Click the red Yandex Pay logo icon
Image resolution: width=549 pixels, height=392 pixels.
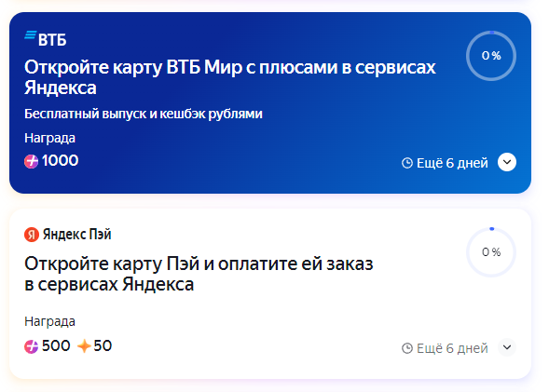point(32,235)
